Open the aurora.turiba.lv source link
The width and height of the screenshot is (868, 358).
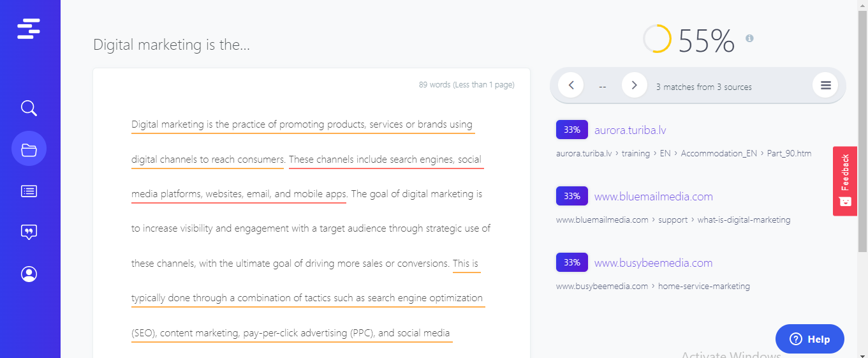click(630, 130)
